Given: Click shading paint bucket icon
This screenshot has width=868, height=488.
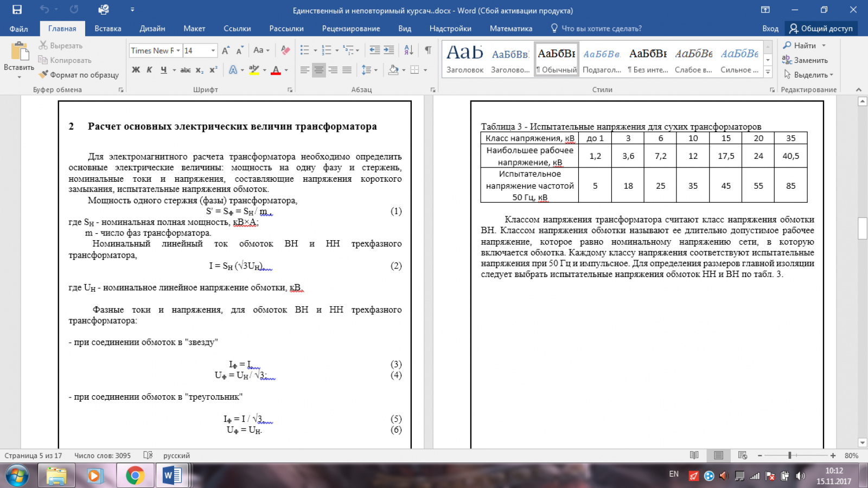Looking at the screenshot, I should pyautogui.click(x=393, y=70).
